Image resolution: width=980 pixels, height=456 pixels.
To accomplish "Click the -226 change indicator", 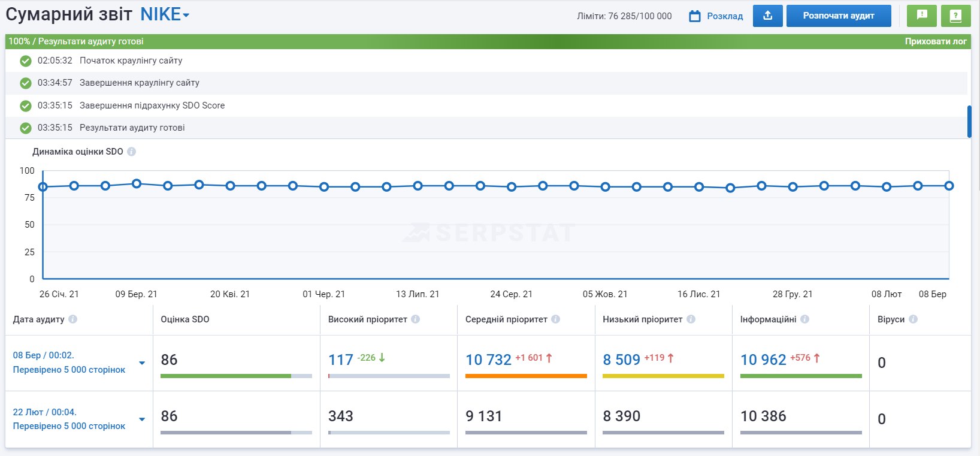I will point(371,358).
